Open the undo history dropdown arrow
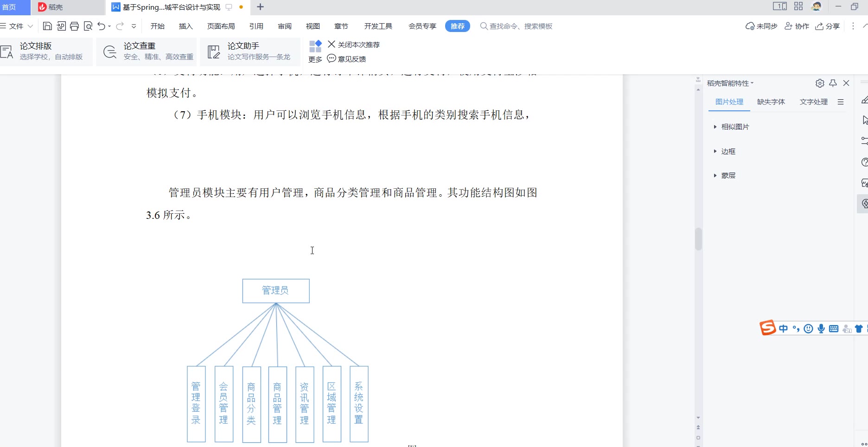The width and height of the screenshot is (868, 447). 110,26
